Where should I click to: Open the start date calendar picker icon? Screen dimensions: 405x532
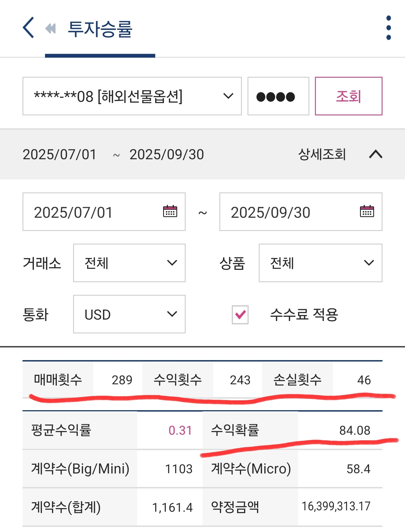(x=170, y=212)
